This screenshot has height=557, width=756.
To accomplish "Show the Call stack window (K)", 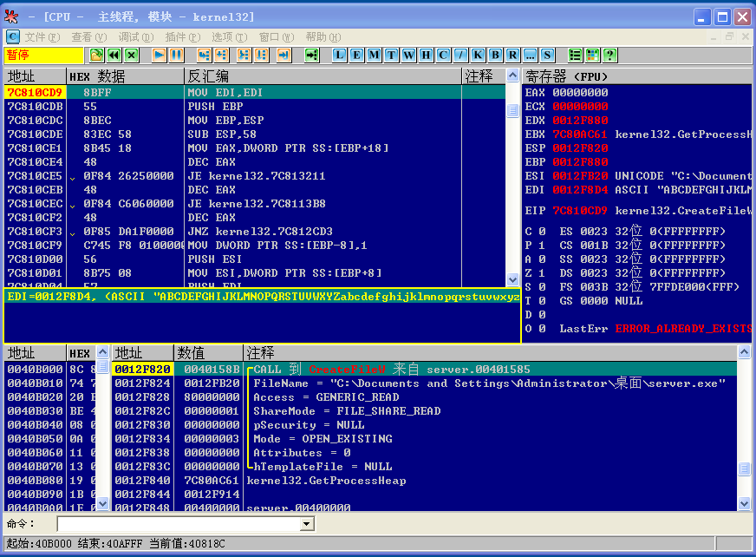I will (x=478, y=55).
